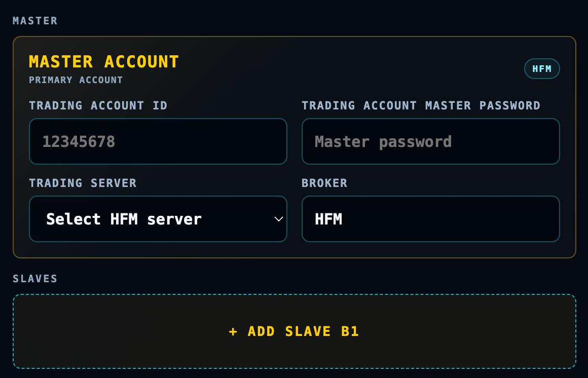Screen dimensions: 588x378
Task: Click the SLAVES section header
Action: tap(35, 279)
